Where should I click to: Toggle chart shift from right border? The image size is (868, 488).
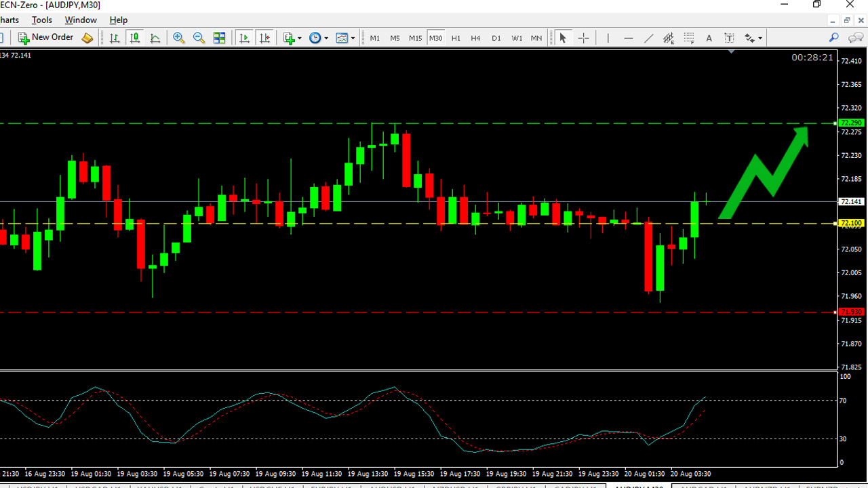[264, 38]
